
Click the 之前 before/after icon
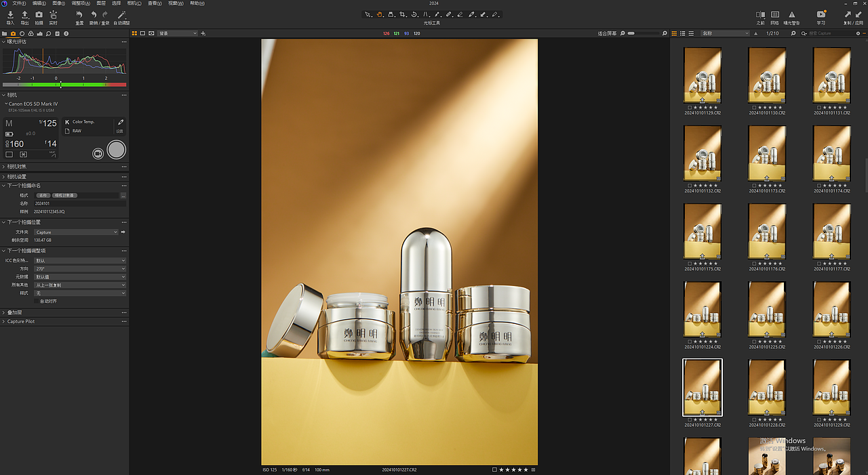click(760, 14)
